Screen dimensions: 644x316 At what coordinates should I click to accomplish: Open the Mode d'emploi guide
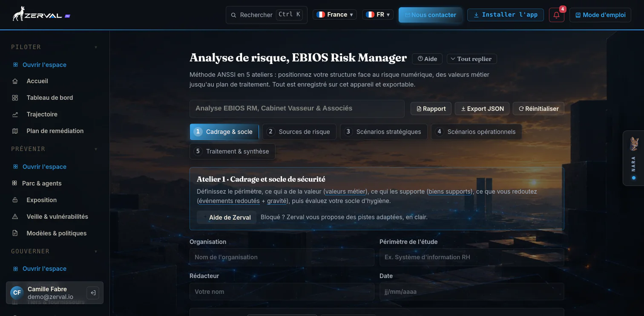coord(600,15)
